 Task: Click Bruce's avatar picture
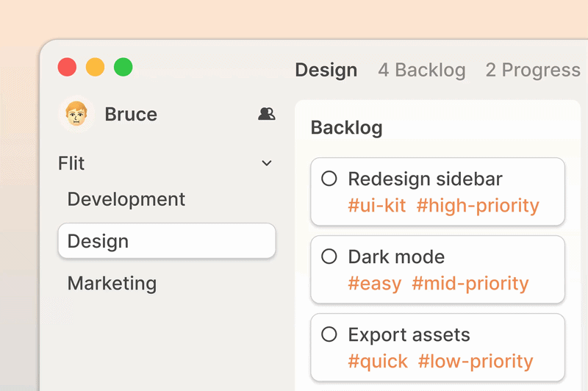tap(76, 114)
